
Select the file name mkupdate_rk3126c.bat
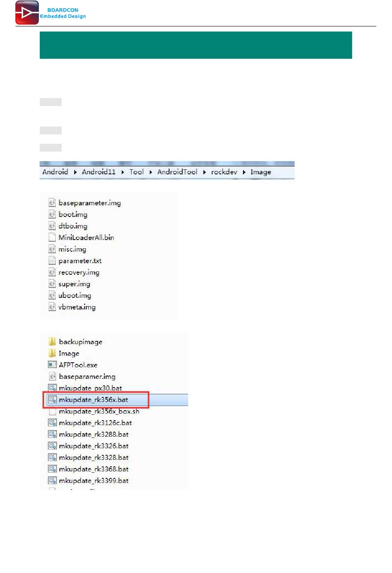coord(95,423)
